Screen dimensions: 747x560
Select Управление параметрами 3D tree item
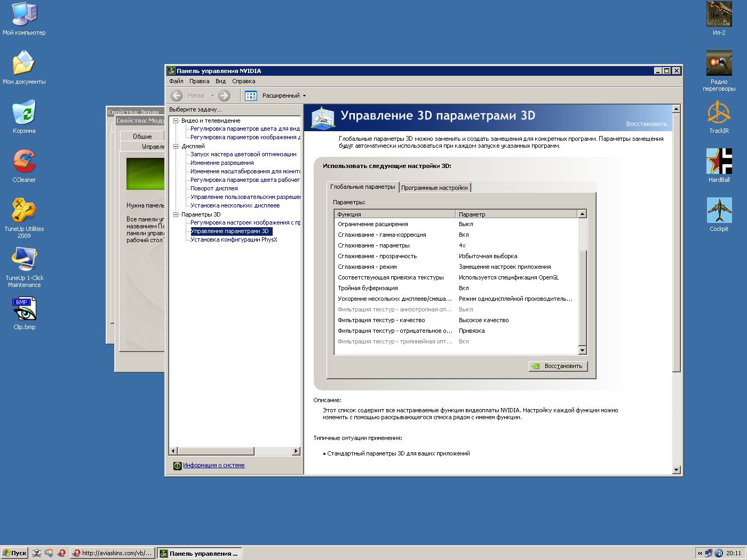point(231,231)
